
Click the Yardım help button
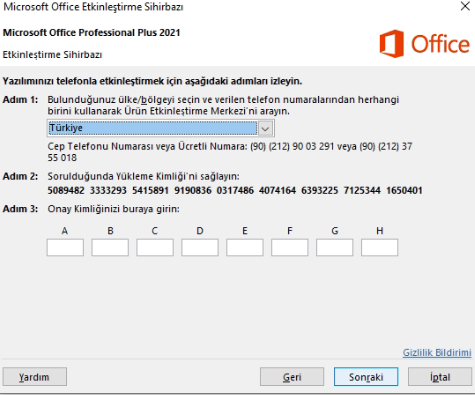click(35, 377)
